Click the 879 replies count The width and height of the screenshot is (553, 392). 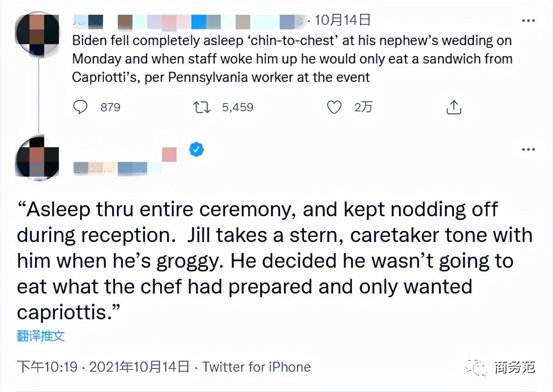tap(110, 107)
